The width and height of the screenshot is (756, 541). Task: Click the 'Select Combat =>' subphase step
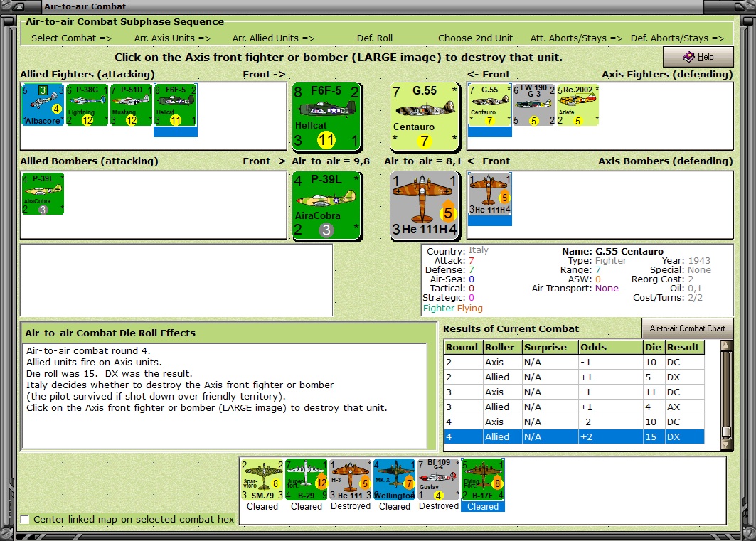point(71,38)
